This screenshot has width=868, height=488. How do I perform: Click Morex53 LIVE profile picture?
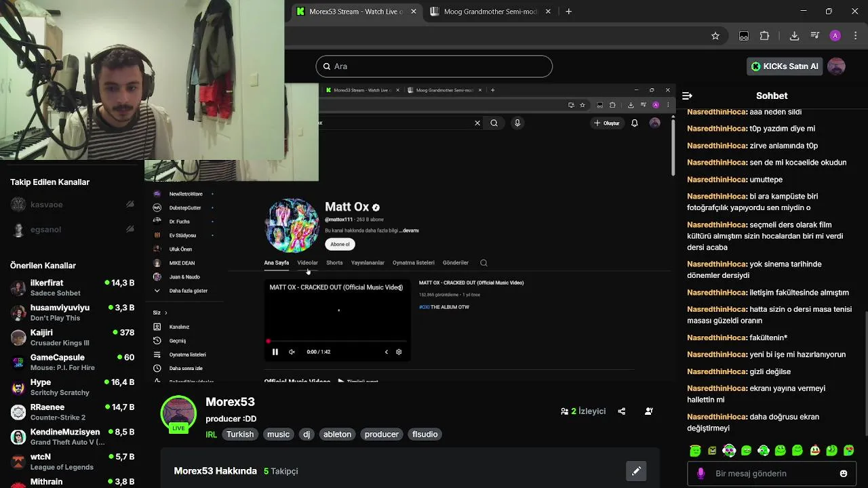pyautogui.click(x=178, y=413)
